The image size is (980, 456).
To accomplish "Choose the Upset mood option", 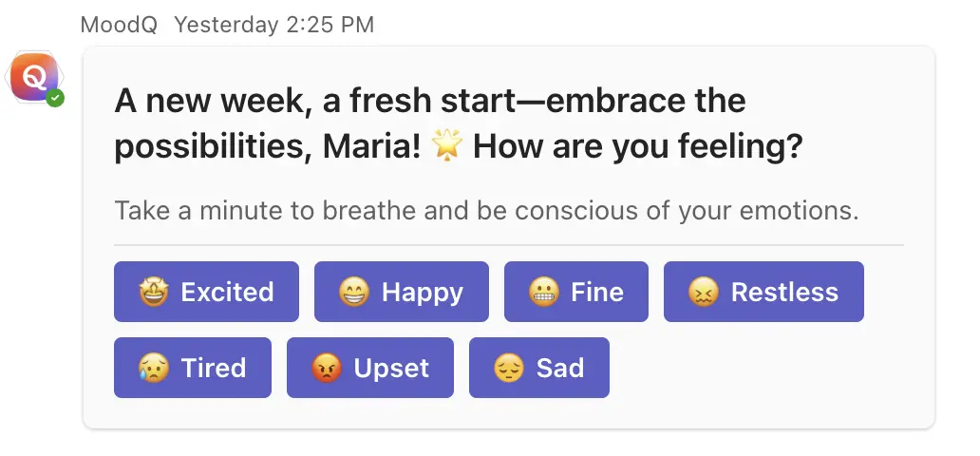I will click(370, 368).
